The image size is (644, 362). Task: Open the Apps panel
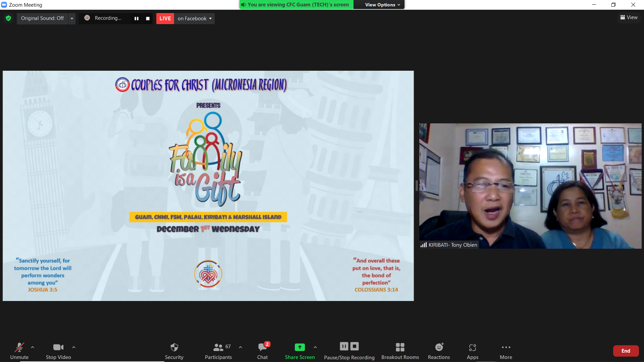coord(473,351)
